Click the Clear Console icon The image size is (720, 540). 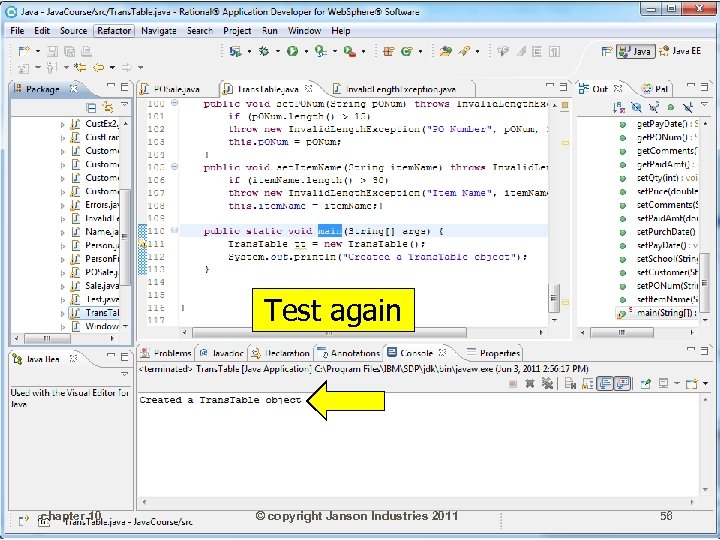(x=570, y=383)
